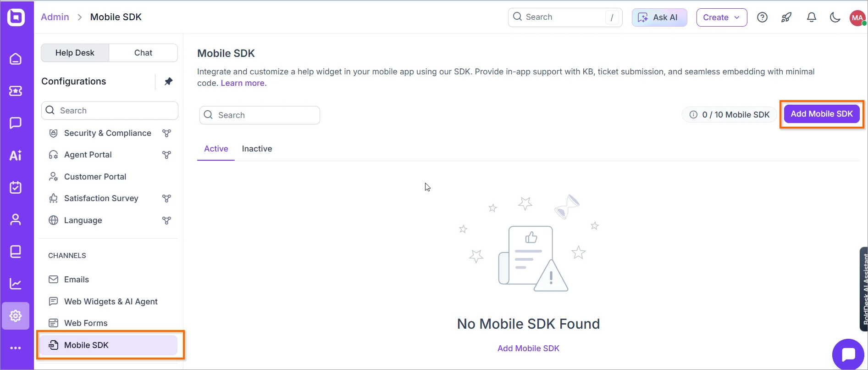Click the Add Mobile SDK button
This screenshot has width=868, height=370.
pyautogui.click(x=821, y=114)
